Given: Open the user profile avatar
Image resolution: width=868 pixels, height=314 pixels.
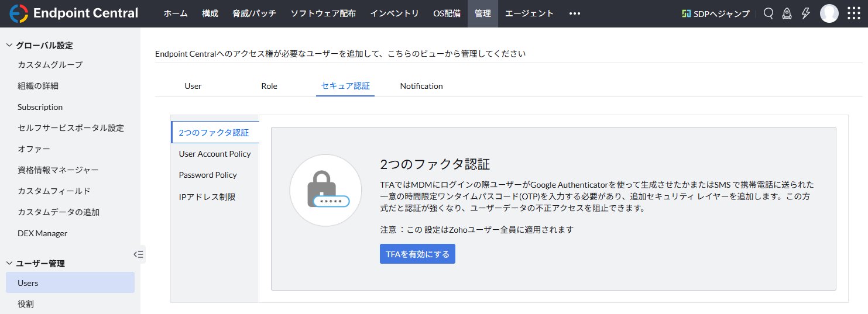Looking at the screenshot, I should click(829, 13).
